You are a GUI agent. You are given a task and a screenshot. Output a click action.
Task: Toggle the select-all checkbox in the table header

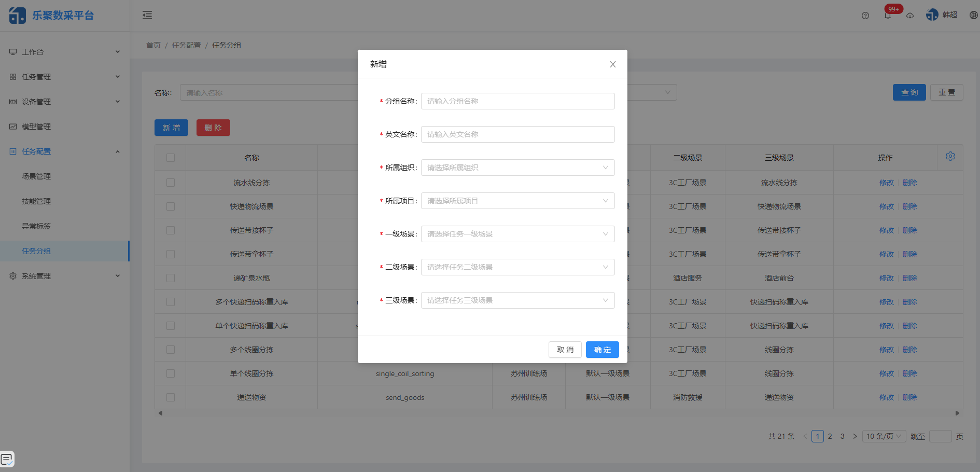(x=170, y=157)
